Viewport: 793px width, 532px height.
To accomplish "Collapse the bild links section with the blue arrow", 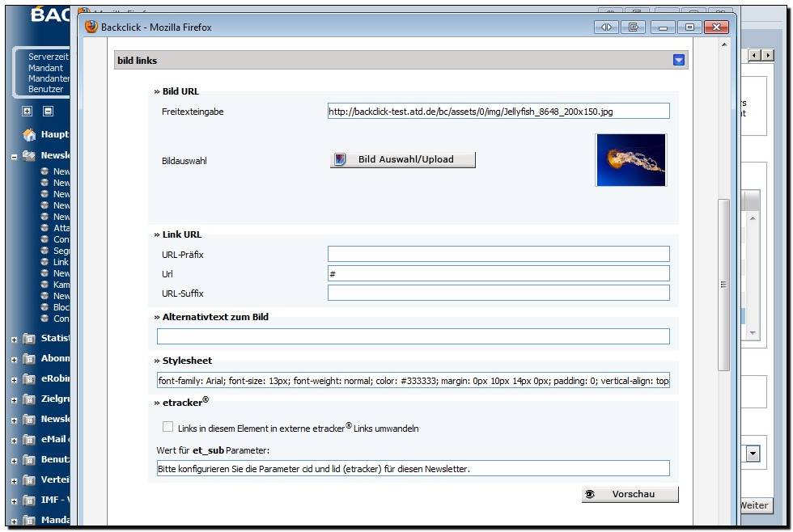I will [678, 60].
